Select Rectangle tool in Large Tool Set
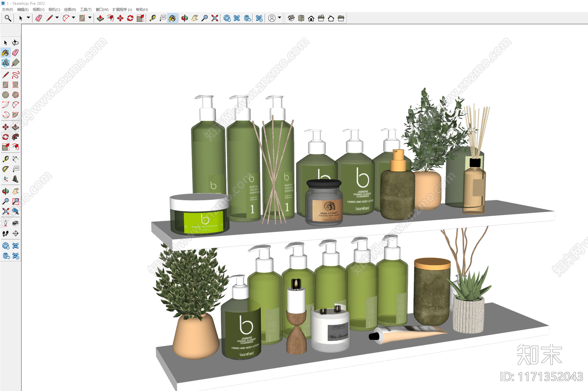Viewport: 588px width, 391px height. [6, 85]
